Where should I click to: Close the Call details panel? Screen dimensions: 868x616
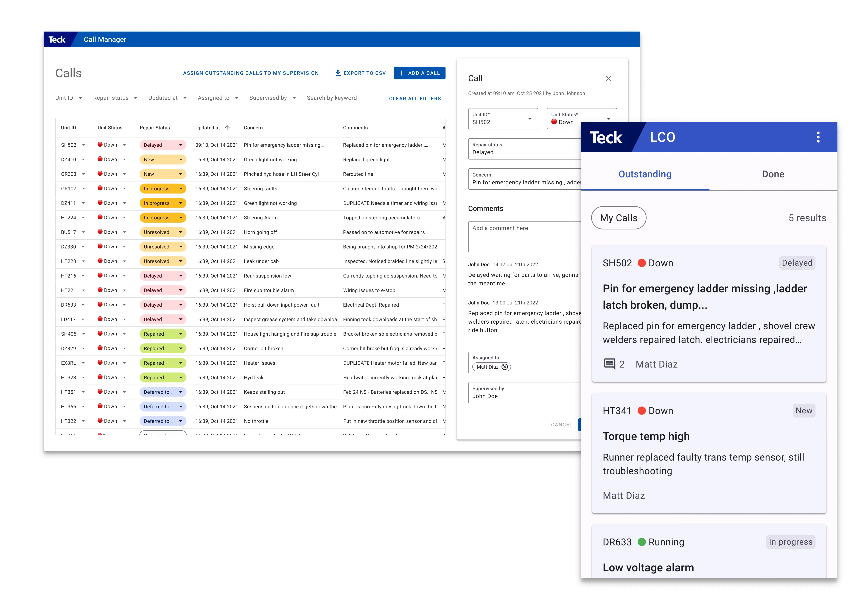point(608,79)
